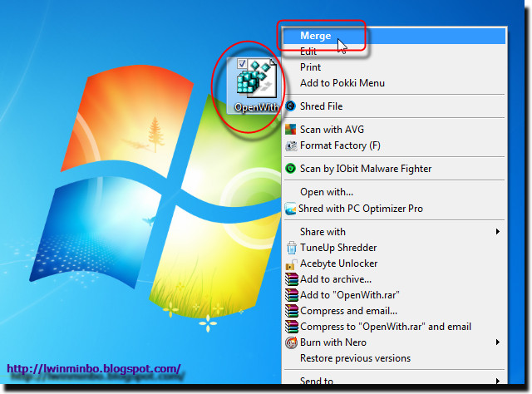
Task: Expand the Burn with Nero submenu arrow
Action: 498,342
